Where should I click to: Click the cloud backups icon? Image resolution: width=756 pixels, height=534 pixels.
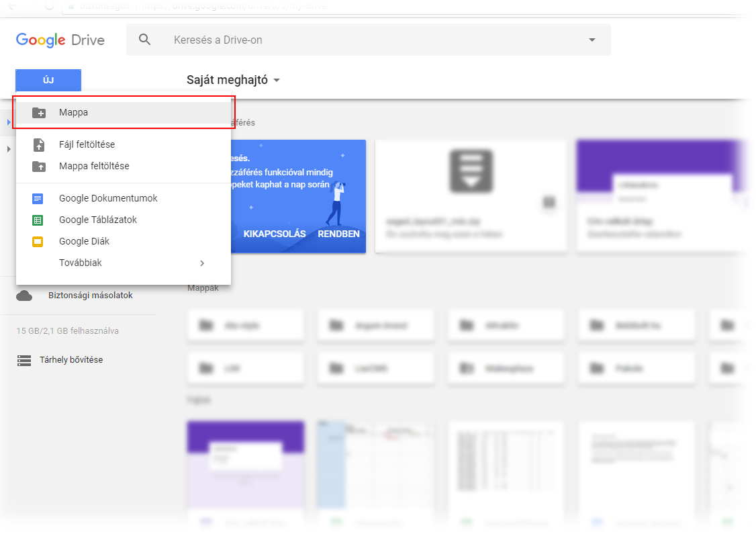pyautogui.click(x=25, y=296)
